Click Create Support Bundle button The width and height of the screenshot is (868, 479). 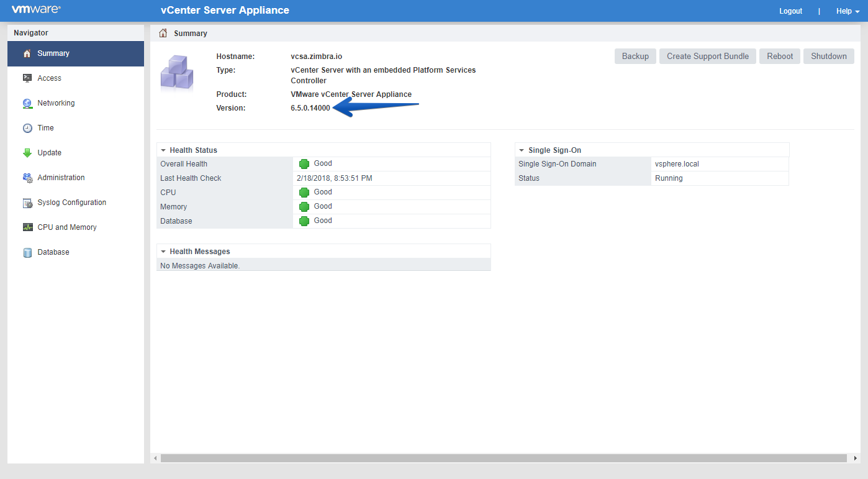[708, 56]
